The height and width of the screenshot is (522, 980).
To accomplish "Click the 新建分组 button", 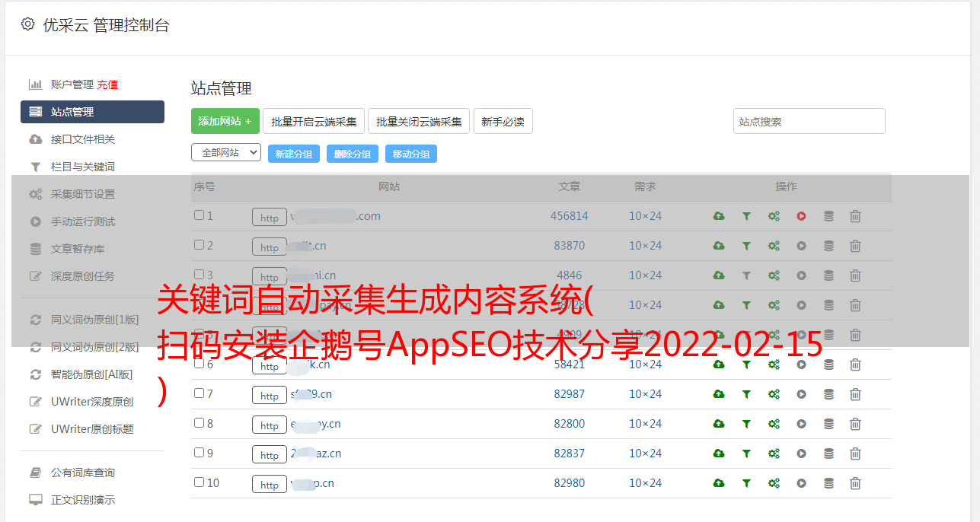I will tap(294, 154).
